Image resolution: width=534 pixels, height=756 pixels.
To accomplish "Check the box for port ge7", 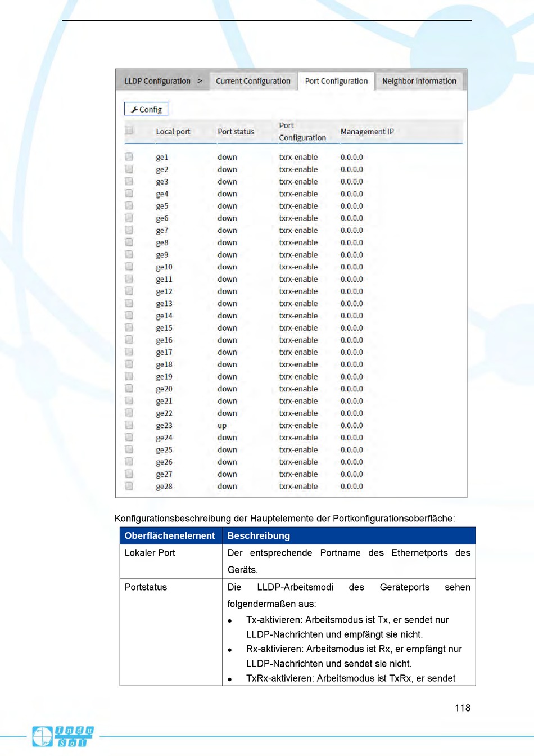I will point(129,230).
